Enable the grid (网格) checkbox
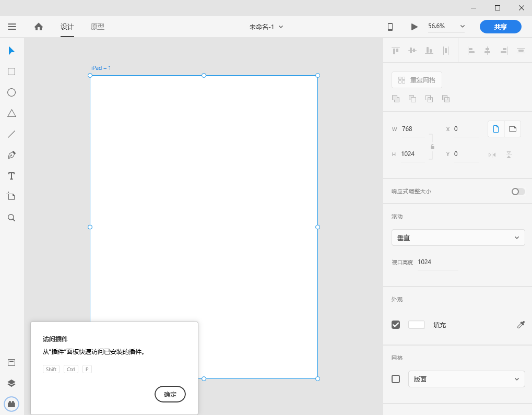The height and width of the screenshot is (415, 532). point(396,379)
